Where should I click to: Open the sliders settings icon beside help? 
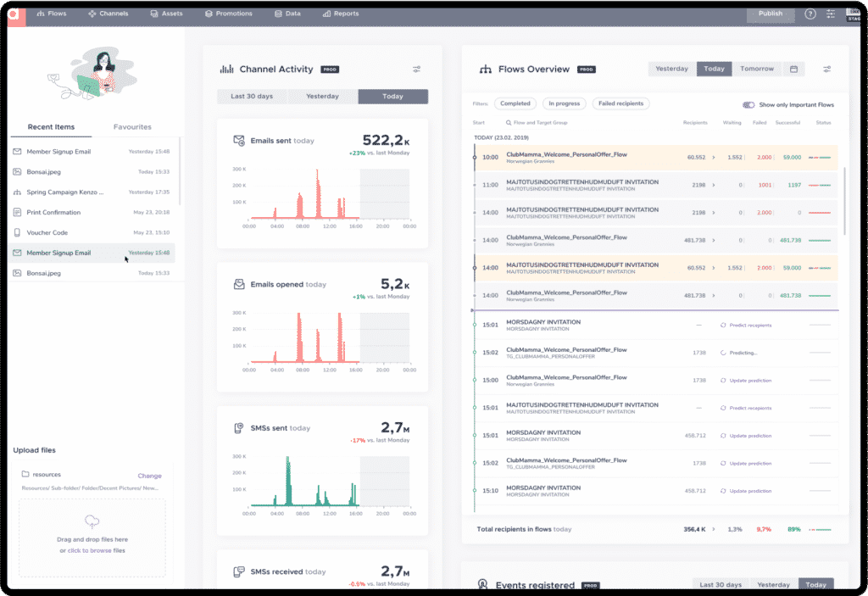pyautogui.click(x=831, y=14)
